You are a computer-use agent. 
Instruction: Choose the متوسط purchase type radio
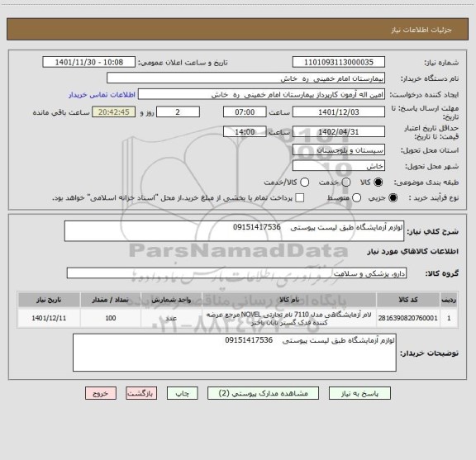tap(356, 198)
